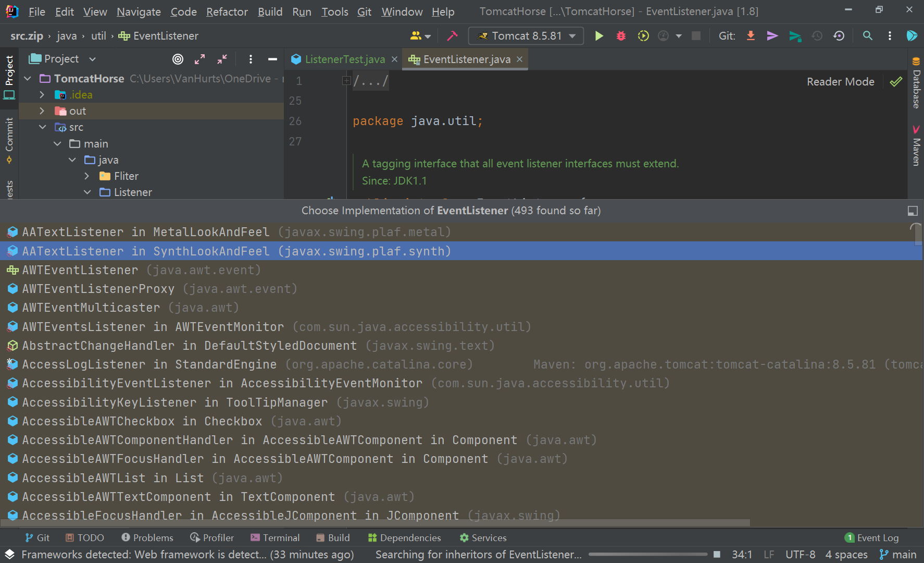The width and height of the screenshot is (924, 563).
Task: Open the Terminal tool window
Action: [276, 537]
